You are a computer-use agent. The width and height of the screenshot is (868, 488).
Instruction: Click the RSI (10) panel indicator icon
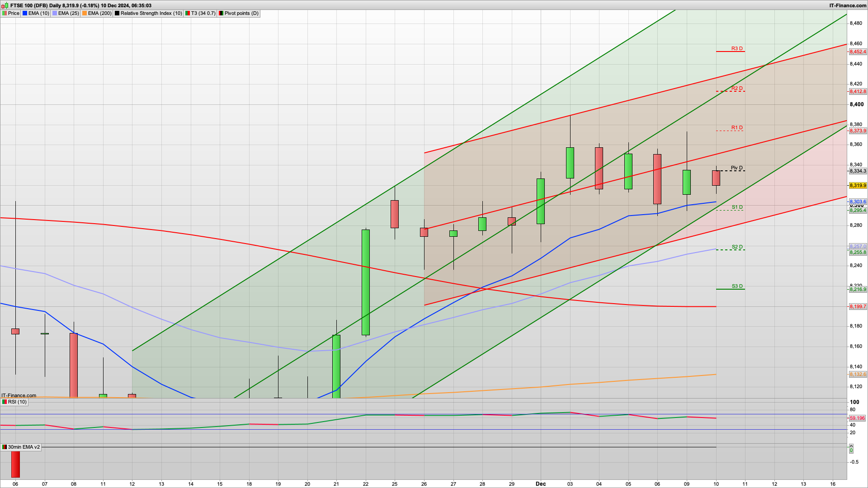[x=4, y=402]
